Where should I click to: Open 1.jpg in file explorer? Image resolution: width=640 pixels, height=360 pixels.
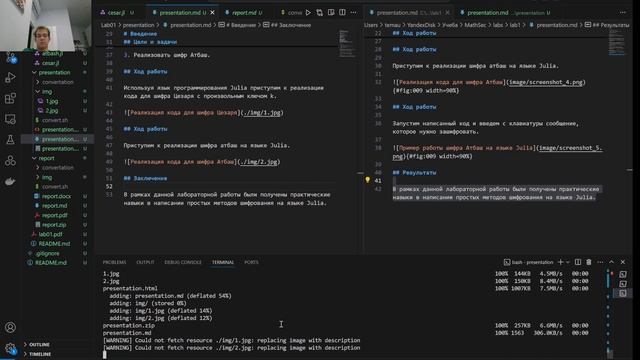52,101
